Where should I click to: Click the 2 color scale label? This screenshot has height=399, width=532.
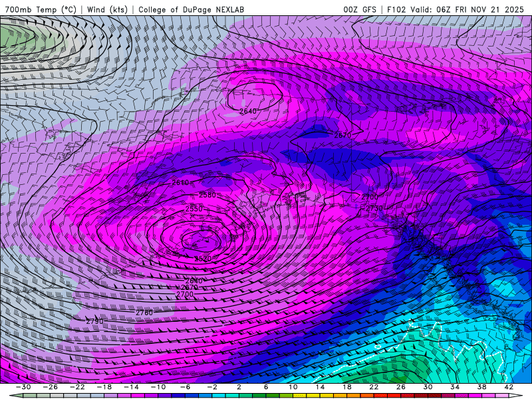pos(239,387)
